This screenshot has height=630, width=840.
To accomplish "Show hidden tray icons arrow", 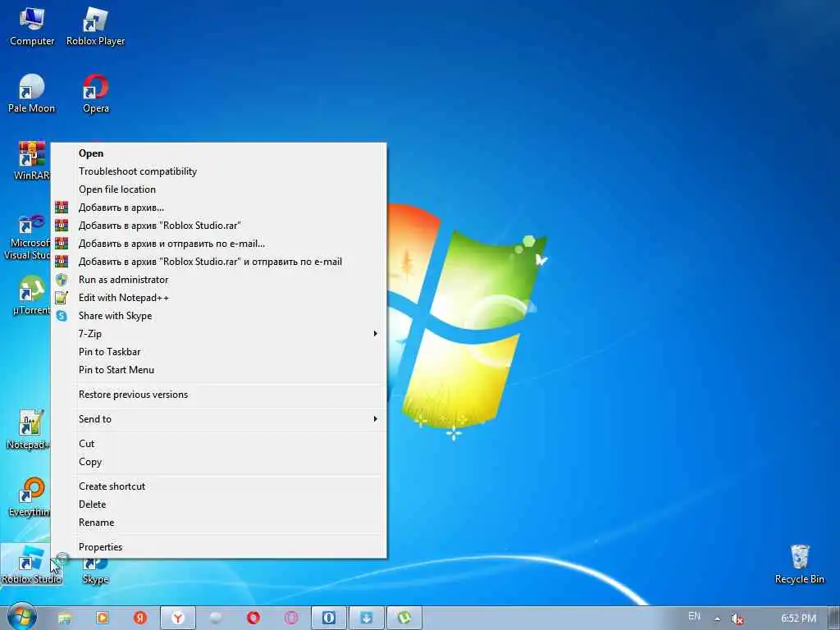I will 717,619.
